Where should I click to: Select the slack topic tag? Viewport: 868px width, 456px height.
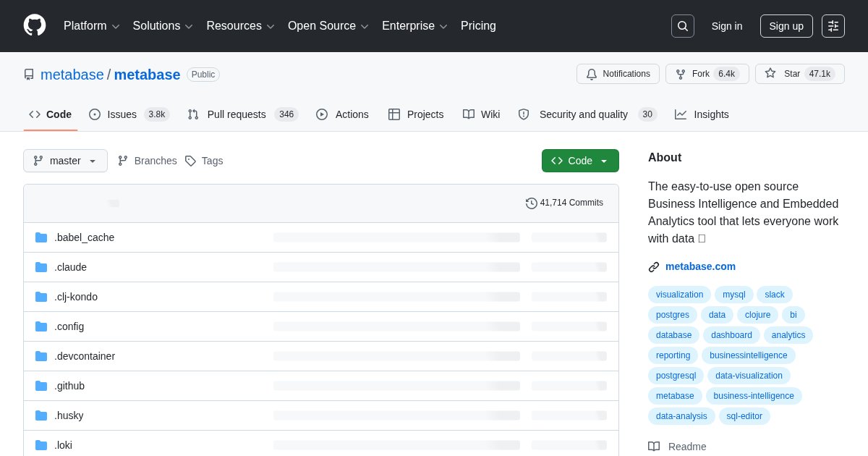coord(775,295)
